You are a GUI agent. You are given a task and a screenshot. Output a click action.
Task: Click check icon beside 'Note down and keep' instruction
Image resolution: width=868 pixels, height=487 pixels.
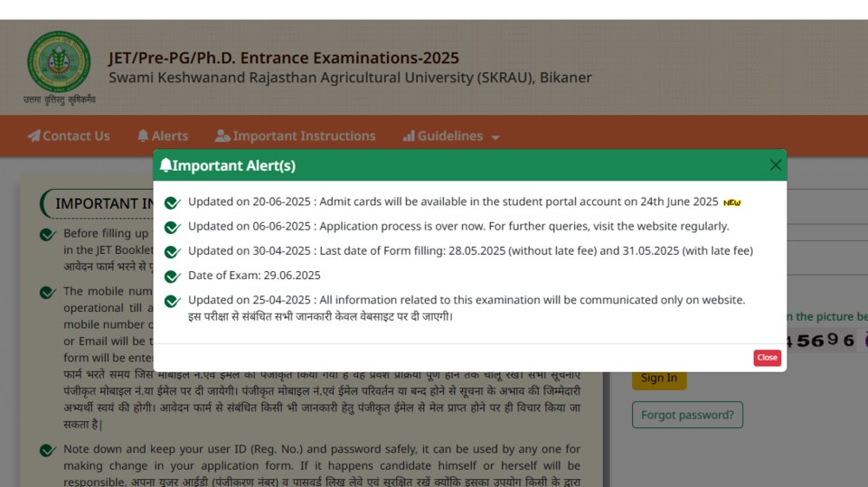(48, 451)
